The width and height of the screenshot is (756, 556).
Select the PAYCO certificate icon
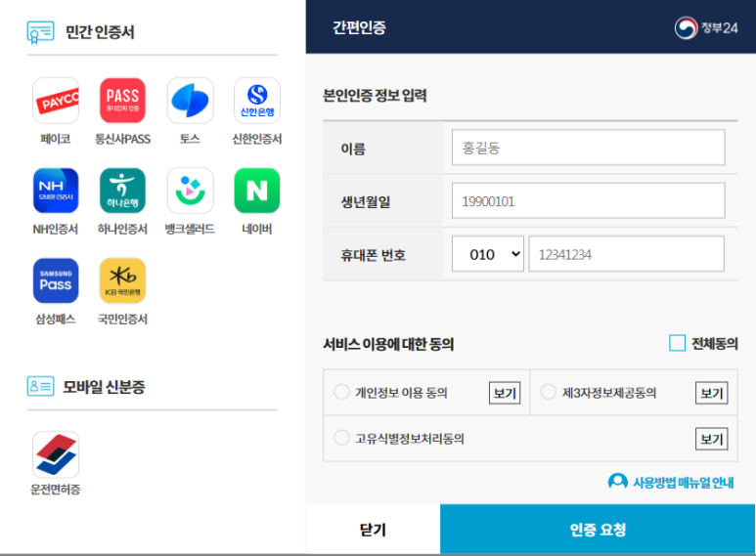click(x=56, y=101)
